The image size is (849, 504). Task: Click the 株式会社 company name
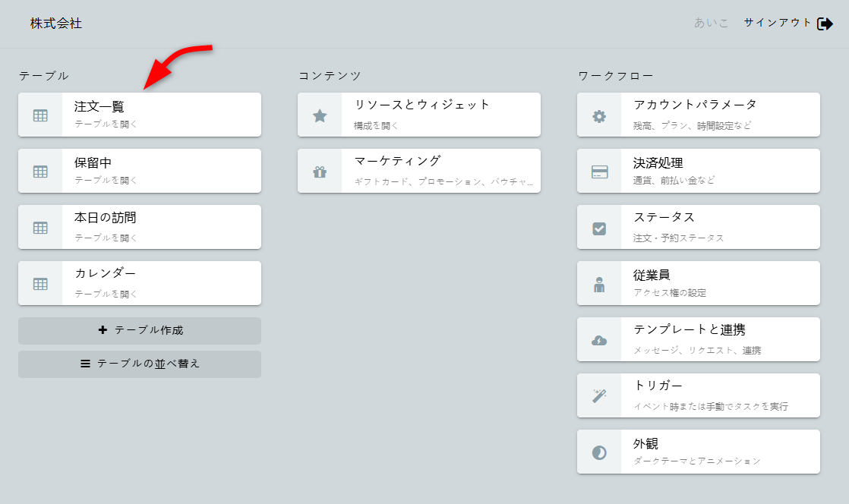(x=56, y=24)
